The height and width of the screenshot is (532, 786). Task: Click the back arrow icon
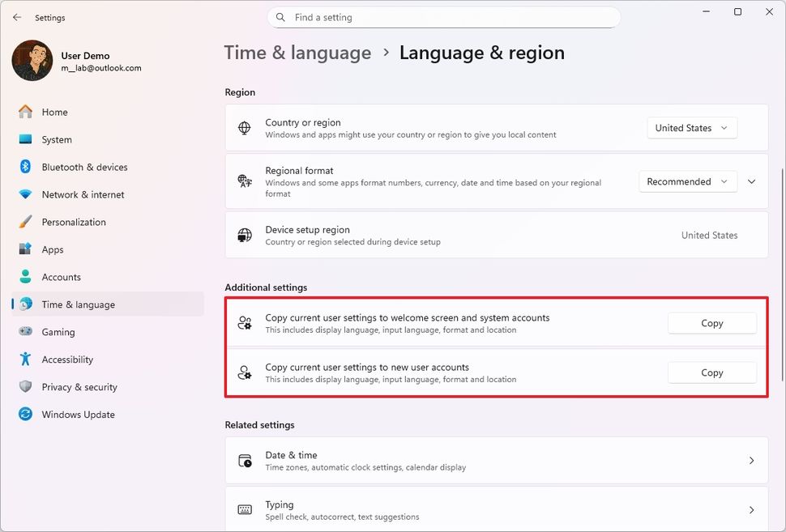point(17,17)
